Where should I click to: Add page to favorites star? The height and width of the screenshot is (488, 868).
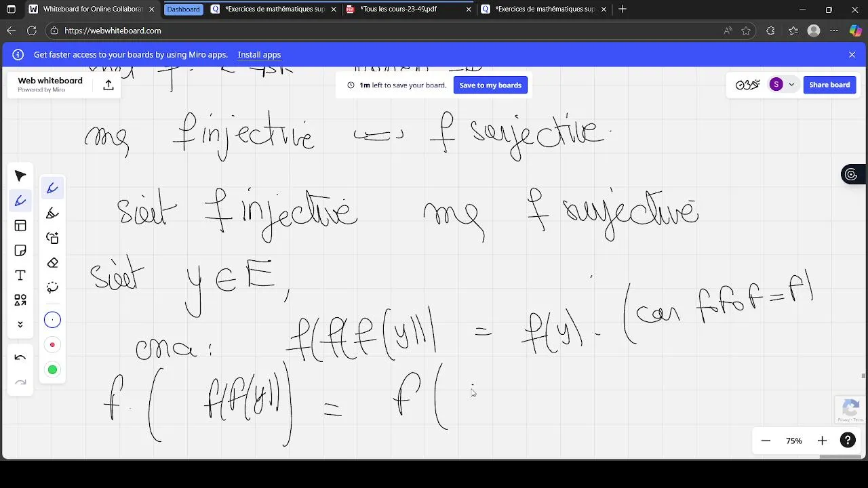746,30
